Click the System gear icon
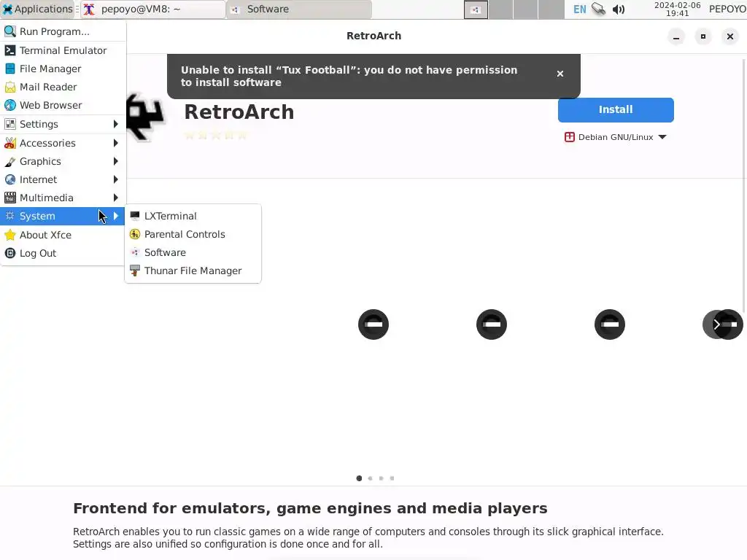The width and height of the screenshot is (747, 560). (x=10, y=216)
